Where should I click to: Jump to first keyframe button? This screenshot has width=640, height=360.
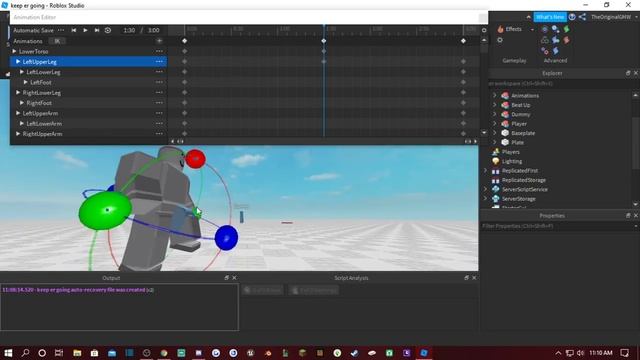click(73, 30)
